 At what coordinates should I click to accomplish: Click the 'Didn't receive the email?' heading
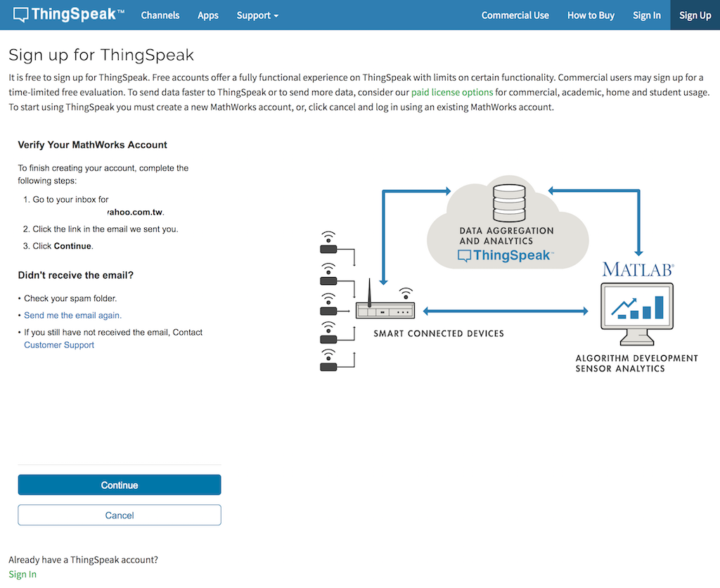(x=76, y=275)
